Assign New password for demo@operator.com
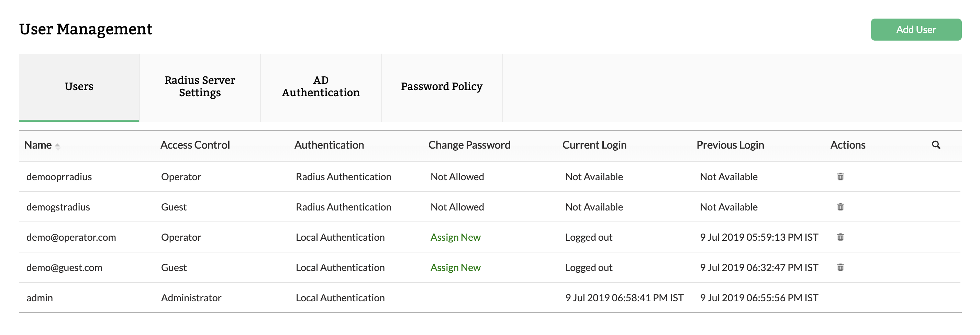 tap(455, 237)
